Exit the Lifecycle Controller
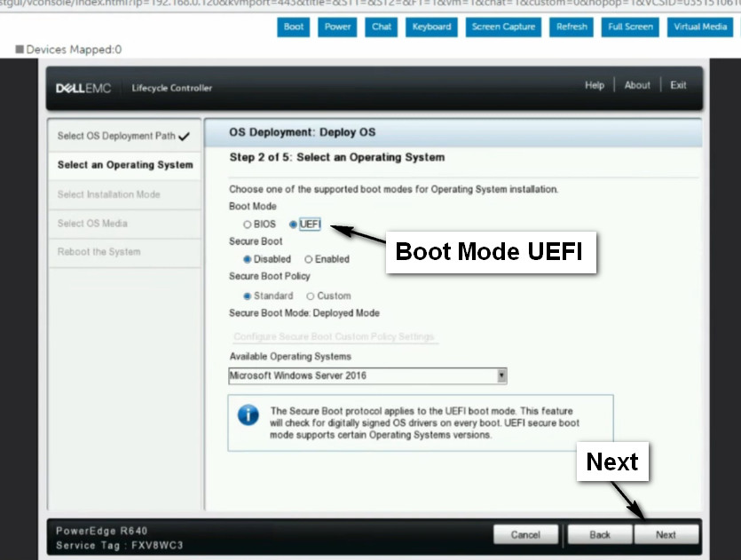741x560 pixels. [678, 85]
